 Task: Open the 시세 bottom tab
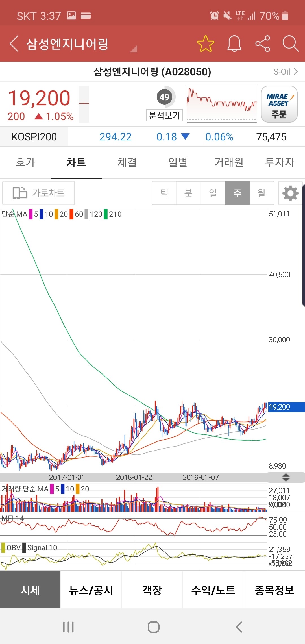coord(30,590)
